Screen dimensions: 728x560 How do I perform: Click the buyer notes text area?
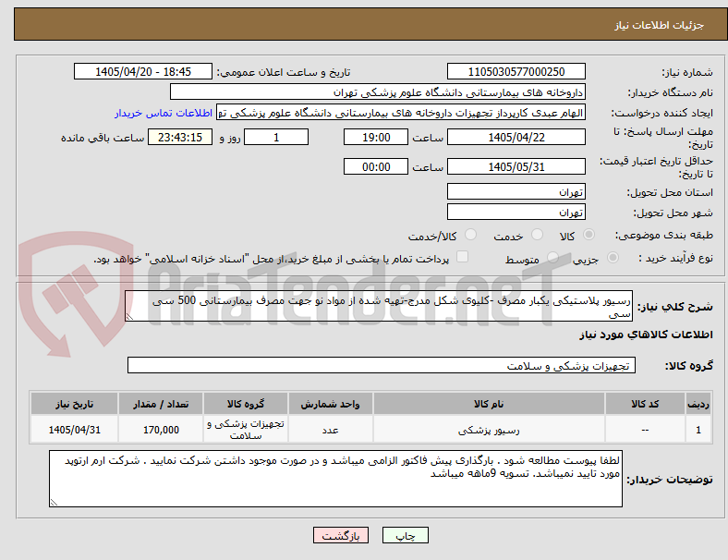[x=335, y=479]
